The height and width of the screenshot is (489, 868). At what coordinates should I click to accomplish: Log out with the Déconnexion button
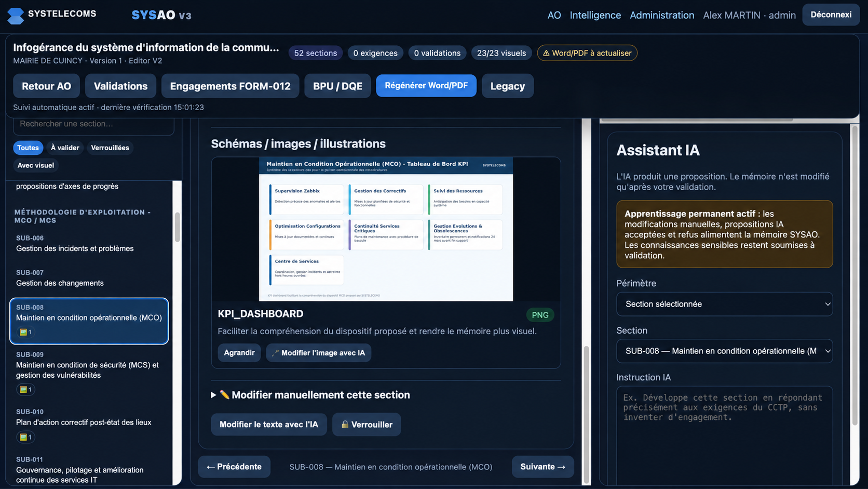(x=831, y=15)
